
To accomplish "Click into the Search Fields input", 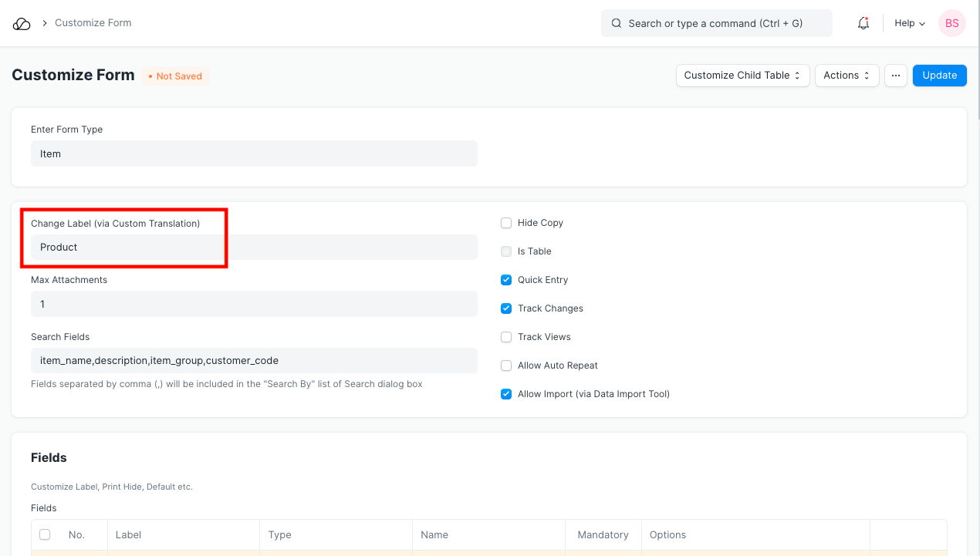I will [x=254, y=360].
